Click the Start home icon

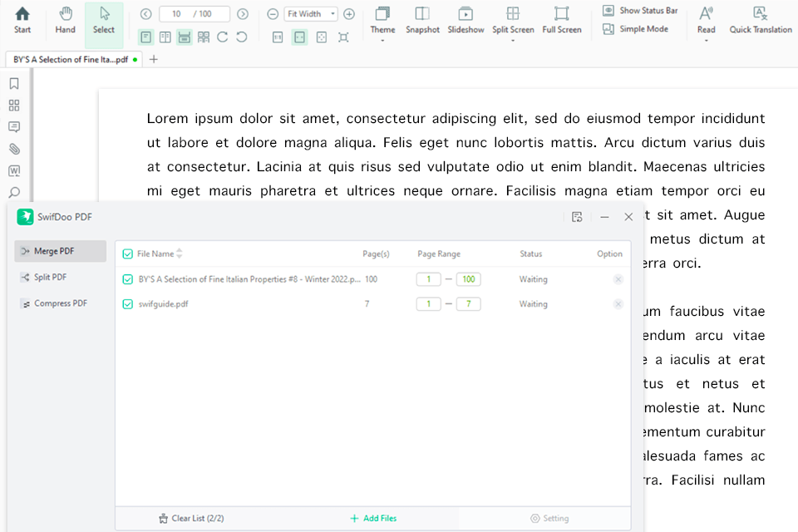[x=22, y=19]
